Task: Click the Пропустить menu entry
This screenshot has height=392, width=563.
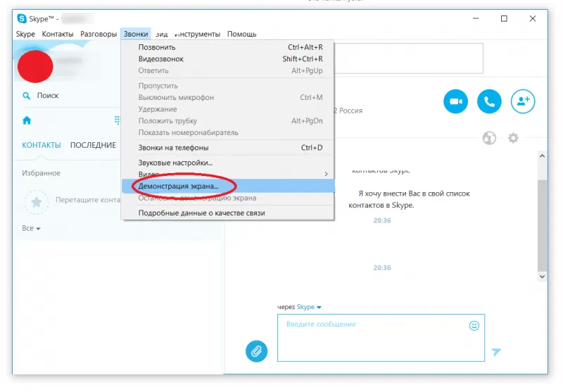Action: click(x=227, y=86)
